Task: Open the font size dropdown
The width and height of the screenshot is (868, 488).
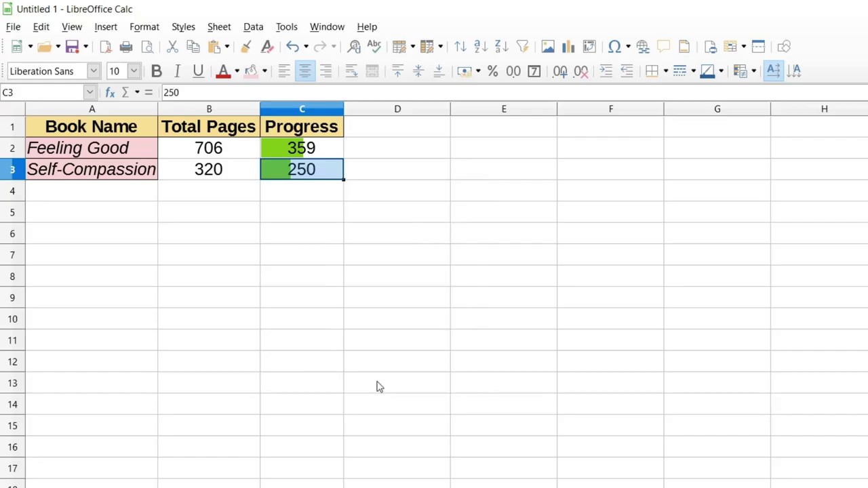Action: (134, 71)
